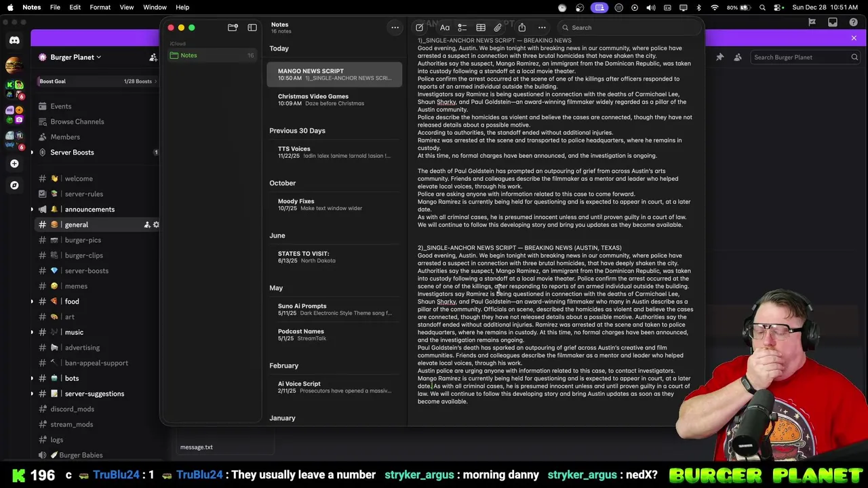
Task: Share the current note
Action: pyautogui.click(x=522, y=28)
